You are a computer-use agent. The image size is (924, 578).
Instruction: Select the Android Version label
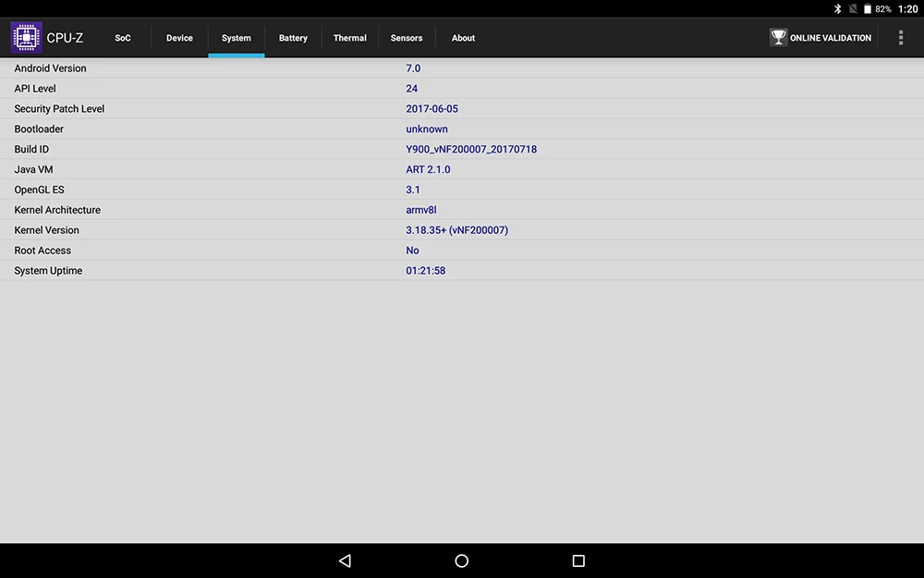pos(50,68)
